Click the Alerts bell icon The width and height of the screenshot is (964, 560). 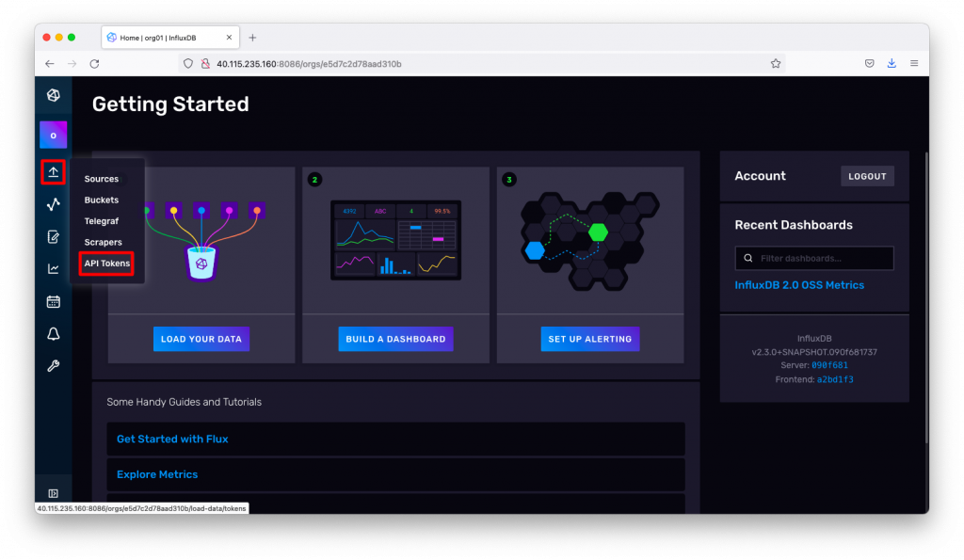(53, 333)
